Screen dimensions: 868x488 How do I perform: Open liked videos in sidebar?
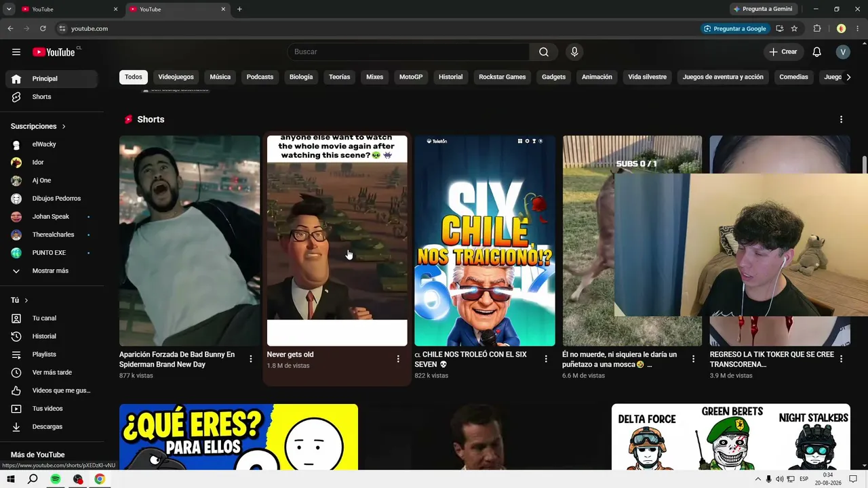[x=52, y=390]
